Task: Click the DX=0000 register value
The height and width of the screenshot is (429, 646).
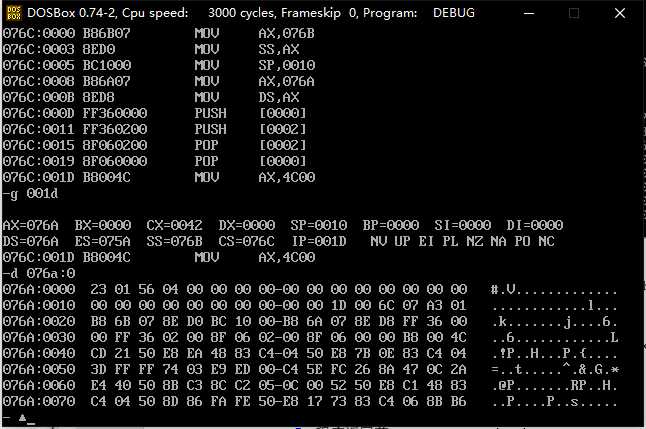Action: 246,225
